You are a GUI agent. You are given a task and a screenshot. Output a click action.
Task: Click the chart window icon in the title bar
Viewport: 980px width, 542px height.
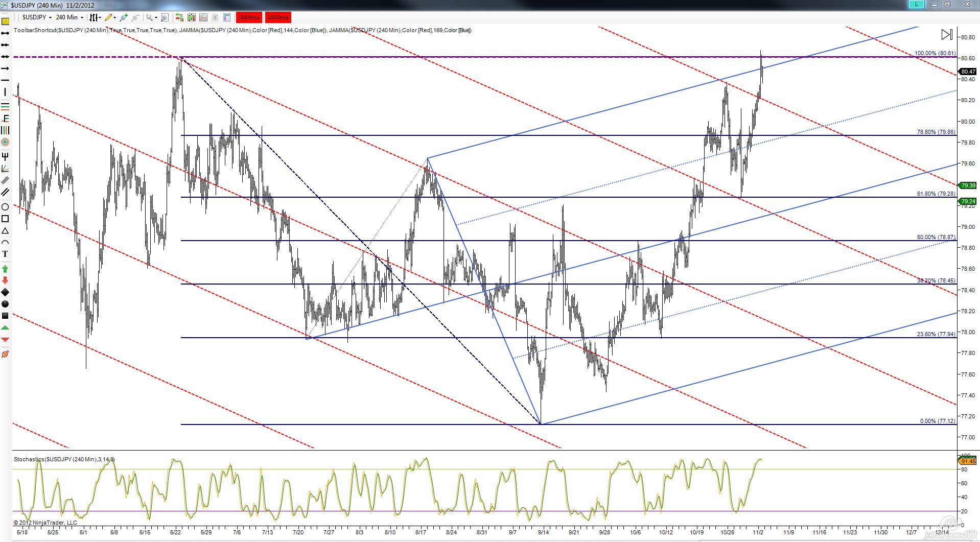pyautogui.click(x=5, y=5)
